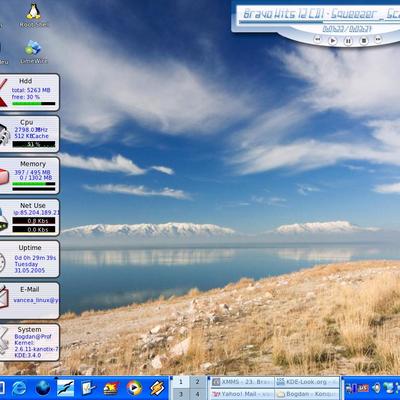The height and width of the screenshot is (400, 400).
Task: Click the '512 KB Cache' text
Action: [x=31, y=136]
